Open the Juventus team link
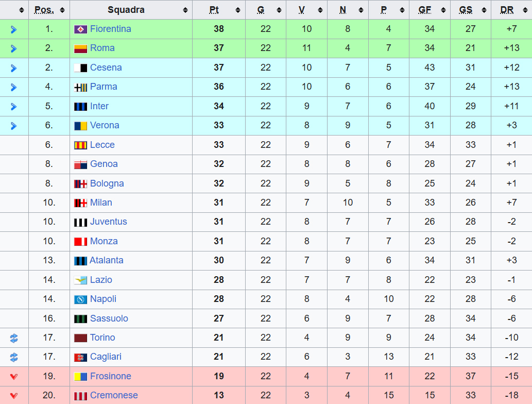 tap(108, 222)
